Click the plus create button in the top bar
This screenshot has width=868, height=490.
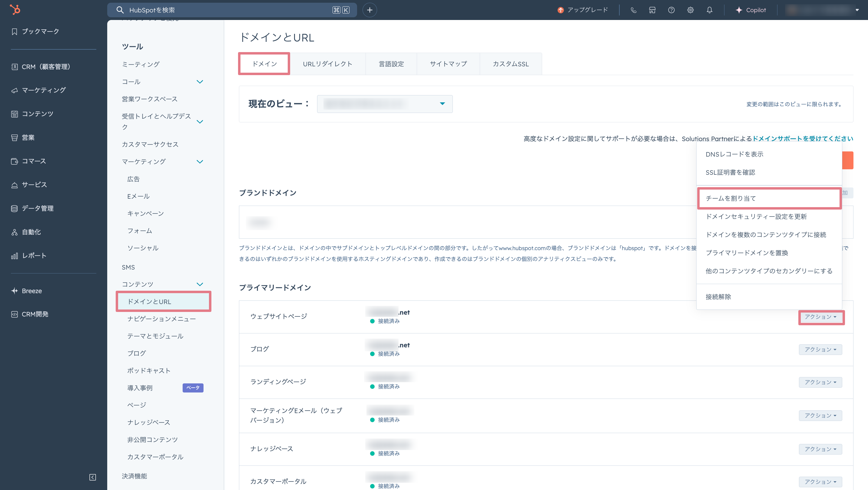pyautogui.click(x=369, y=10)
